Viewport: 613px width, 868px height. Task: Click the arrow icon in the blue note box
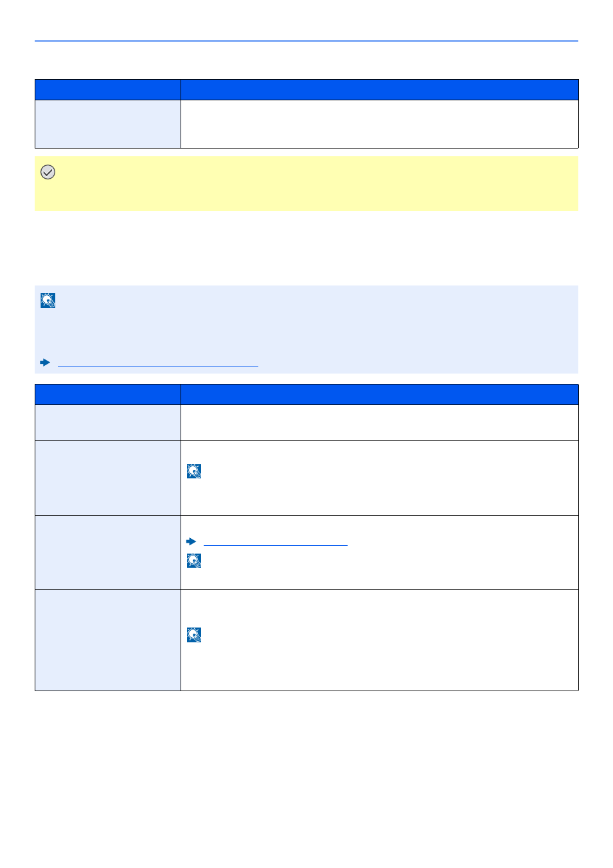tap(45, 363)
